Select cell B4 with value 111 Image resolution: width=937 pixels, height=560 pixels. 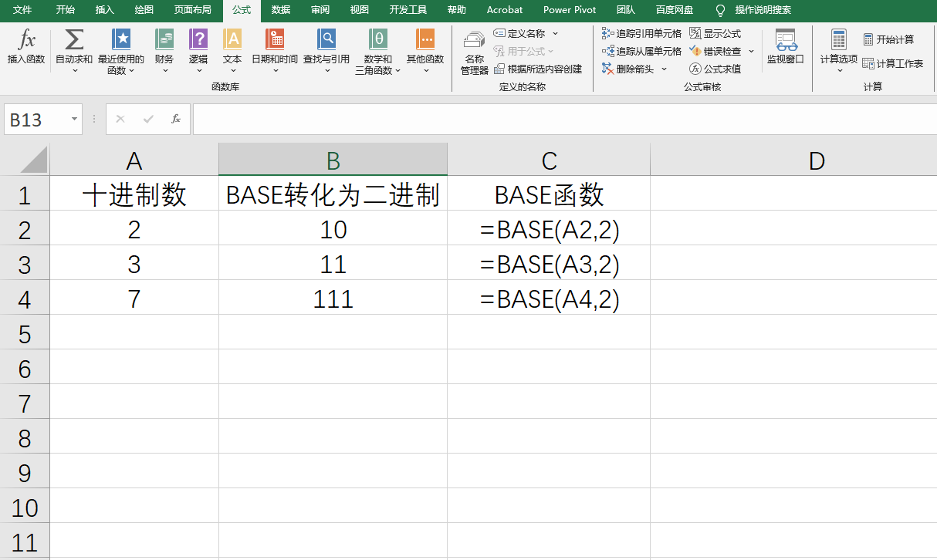click(333, 298)
